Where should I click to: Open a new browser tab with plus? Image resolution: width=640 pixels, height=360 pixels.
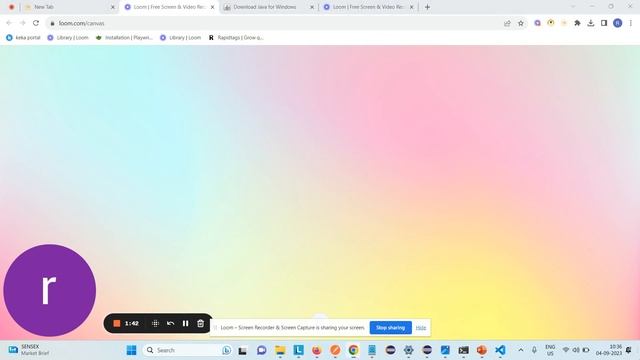[x=427, y=7]
